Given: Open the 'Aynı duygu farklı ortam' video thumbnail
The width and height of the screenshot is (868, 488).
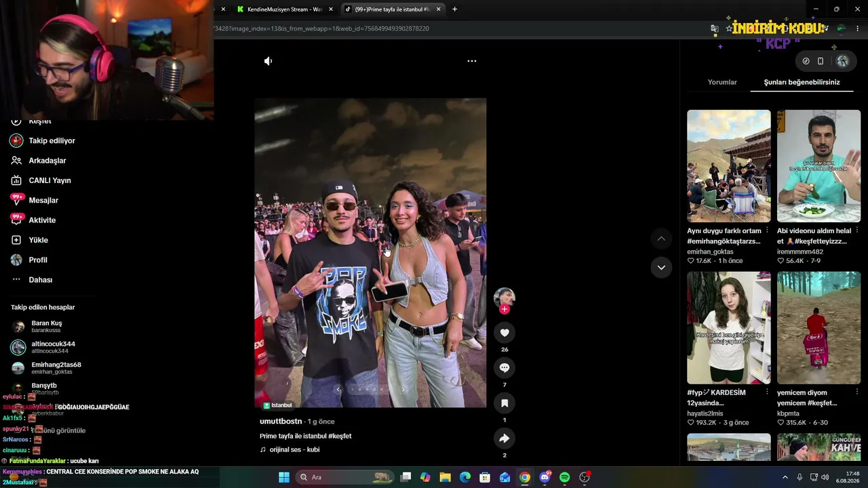Looking at the screenshot, I should point(729,166).
